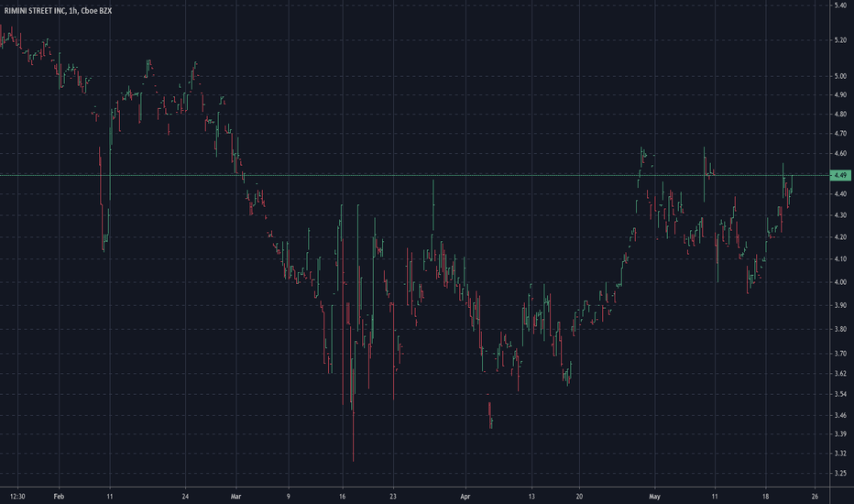Click the 18 time axis label
This screenshot has width=854, height=504.
[765, 497]
